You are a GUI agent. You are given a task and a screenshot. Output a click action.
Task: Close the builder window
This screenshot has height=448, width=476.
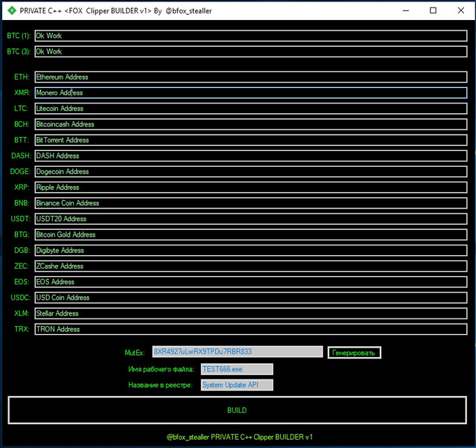coord(460,10)
